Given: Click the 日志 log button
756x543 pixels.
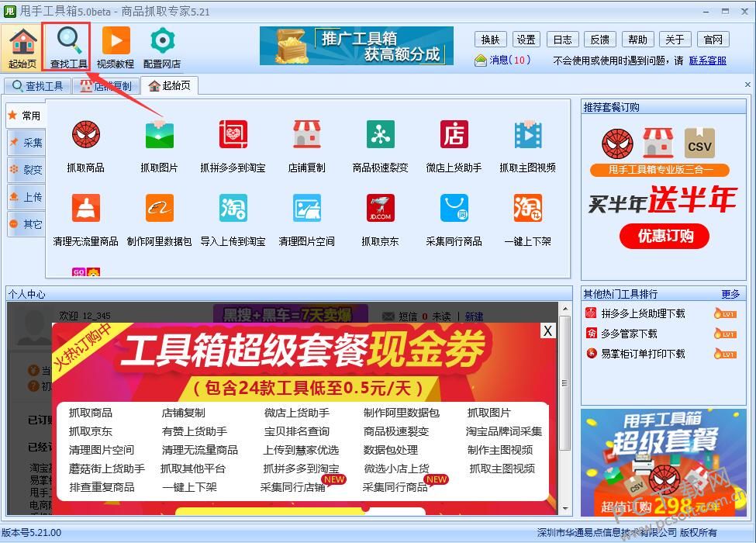Looking at the screenshot, I should 563,40.
